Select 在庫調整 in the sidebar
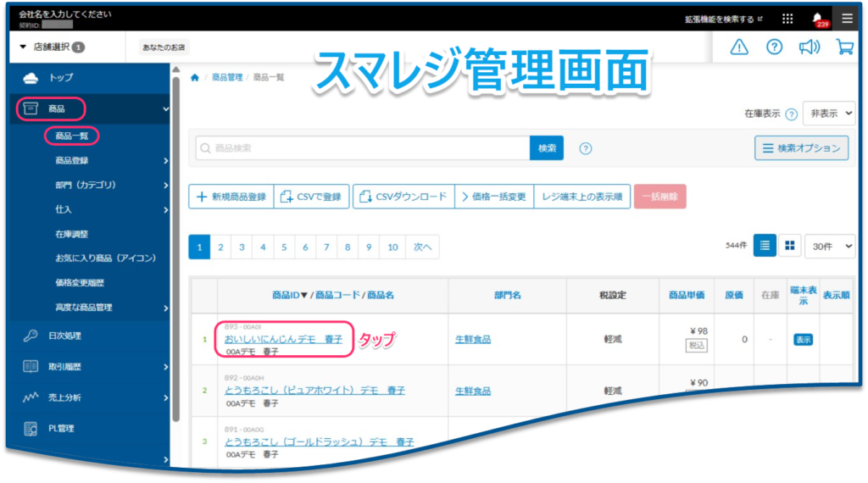Screen dimensions: 868x483 (x=72, y=233)
